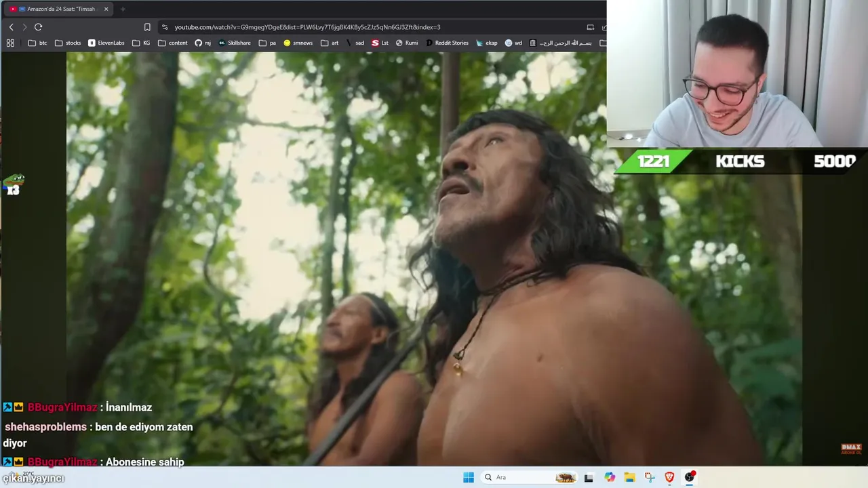Open the btc bookmark folder
The height and width of the screenshot is (488, 868).
(x=37, y=43)
